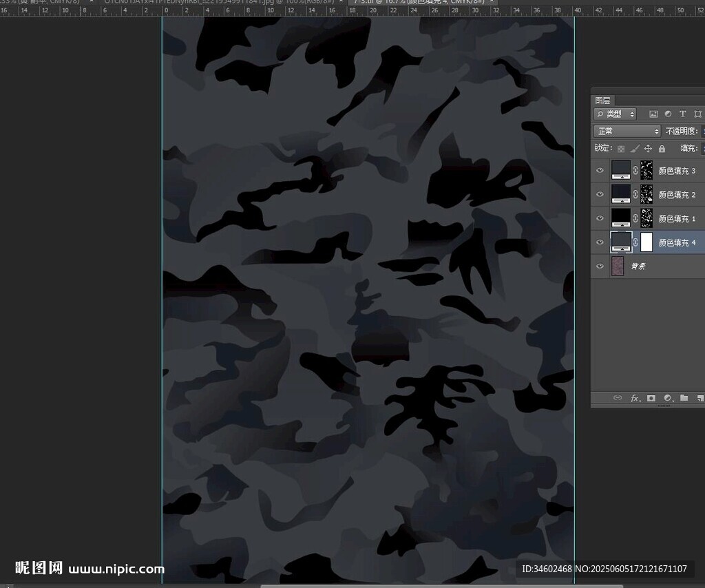This screenshot has height=588, width=705.
Task: Select the white mask thumbnail of 颜色填充 4
Action: tap(646, 242)
